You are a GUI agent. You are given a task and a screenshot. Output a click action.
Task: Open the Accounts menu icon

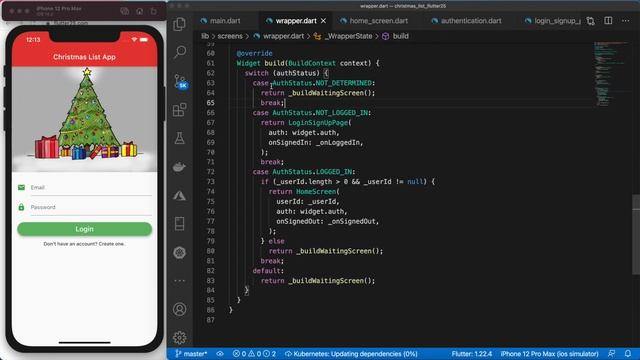tap(180, 309)
